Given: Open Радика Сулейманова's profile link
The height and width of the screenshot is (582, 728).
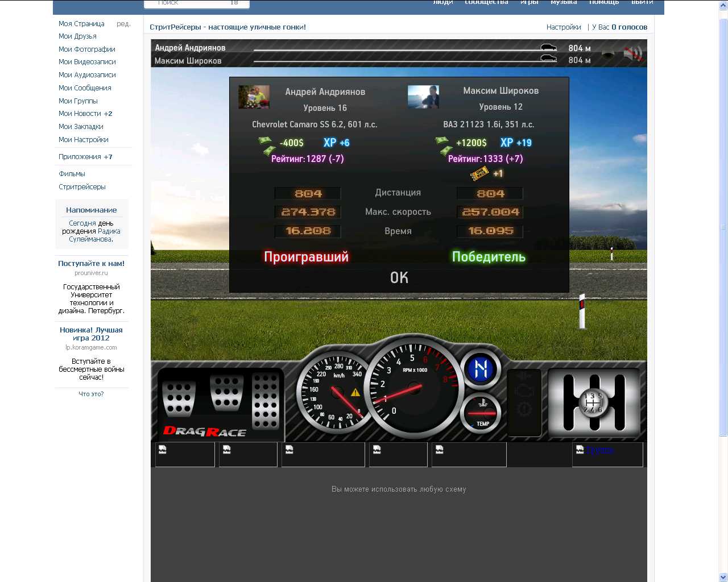Looking at the screenshot, I should [x=94, y=235].
